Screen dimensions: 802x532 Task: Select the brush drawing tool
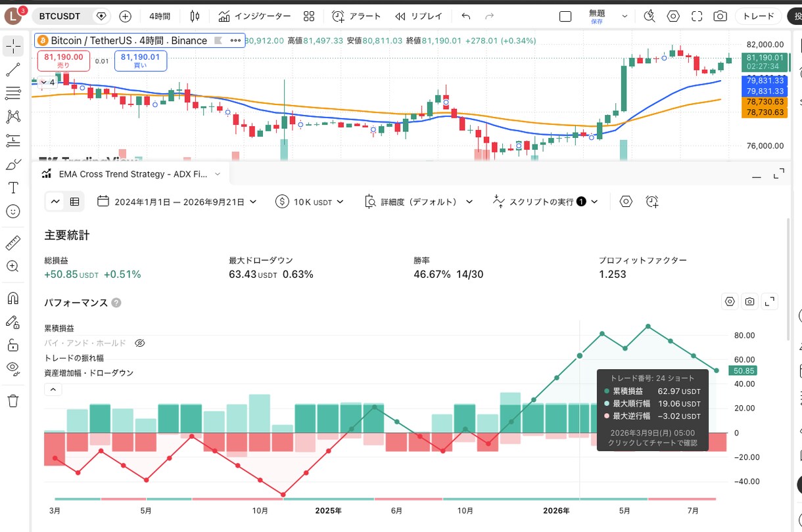click(12, 164)
